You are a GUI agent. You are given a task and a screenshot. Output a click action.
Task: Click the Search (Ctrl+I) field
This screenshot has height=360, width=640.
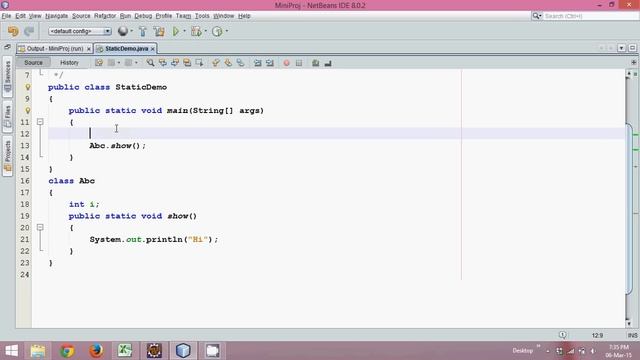(x=590, y=16)
